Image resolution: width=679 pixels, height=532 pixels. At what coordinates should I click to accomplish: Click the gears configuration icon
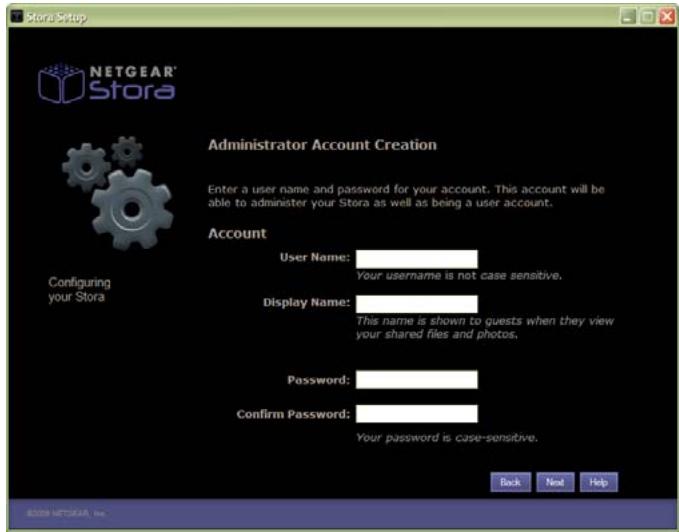point(117,193)
